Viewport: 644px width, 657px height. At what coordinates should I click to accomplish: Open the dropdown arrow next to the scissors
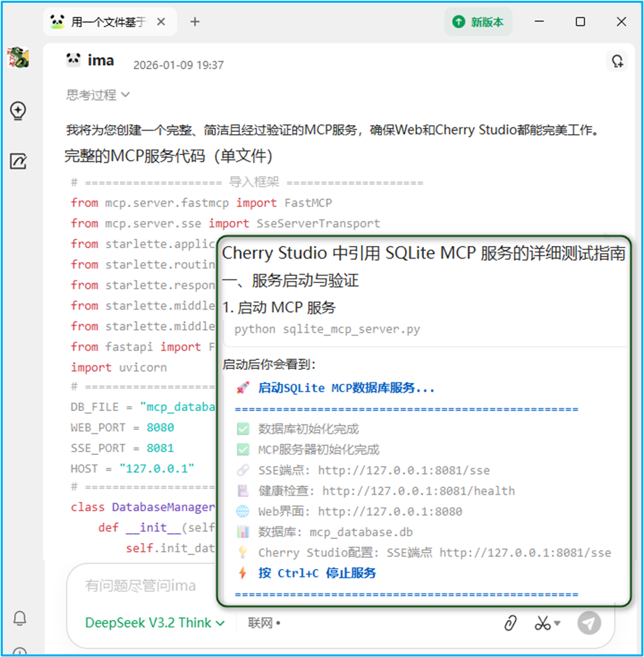(x=557, y=623)
